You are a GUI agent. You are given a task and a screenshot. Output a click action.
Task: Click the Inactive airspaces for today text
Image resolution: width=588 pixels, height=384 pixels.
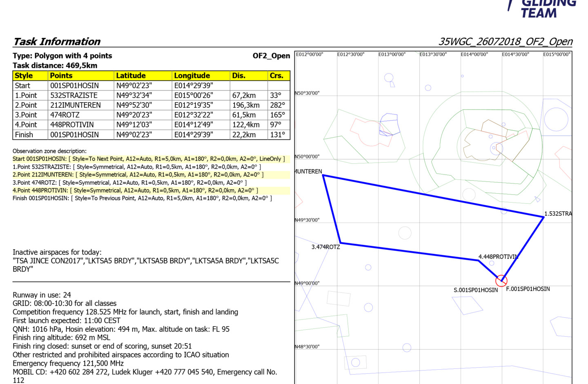pyautogui.click(x=57, y=252)
